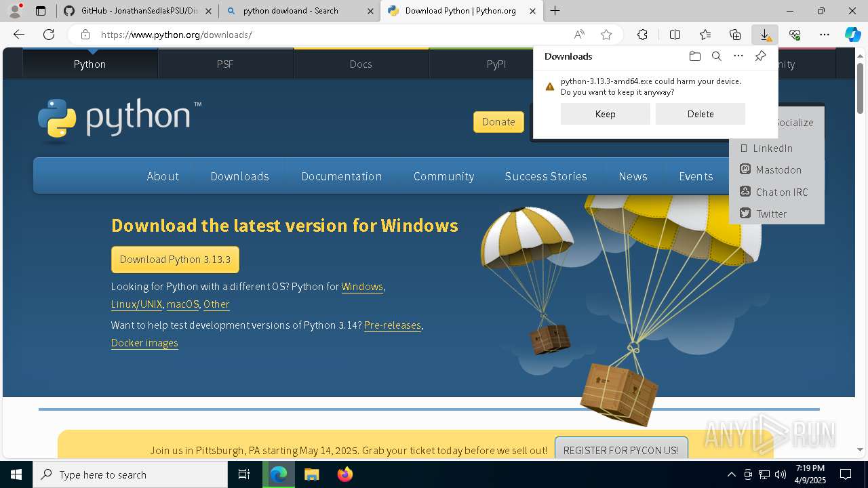Open File Explorer from taskbar
This screenshot has width=868, height=488.
[311, 474]
